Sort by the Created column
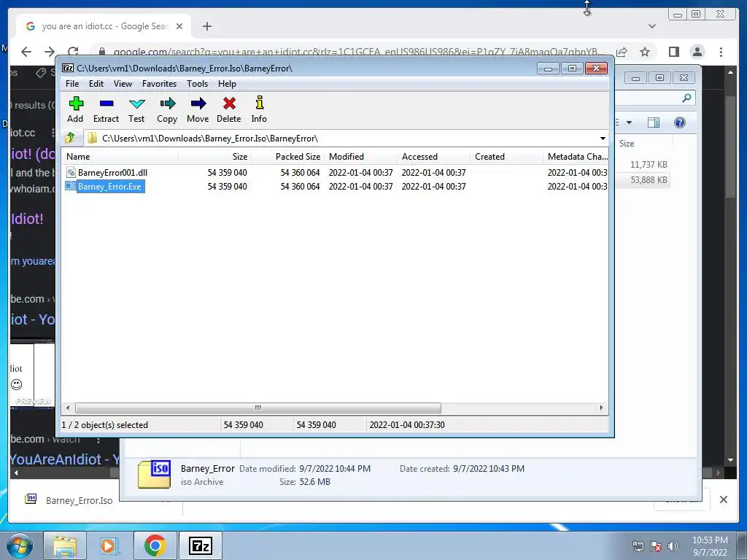This screenshot has width=747, height=560. click(x=506, y=157)
